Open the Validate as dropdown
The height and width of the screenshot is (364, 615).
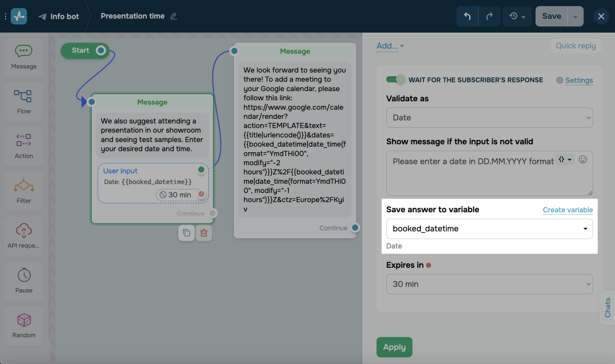click(489, 118)
